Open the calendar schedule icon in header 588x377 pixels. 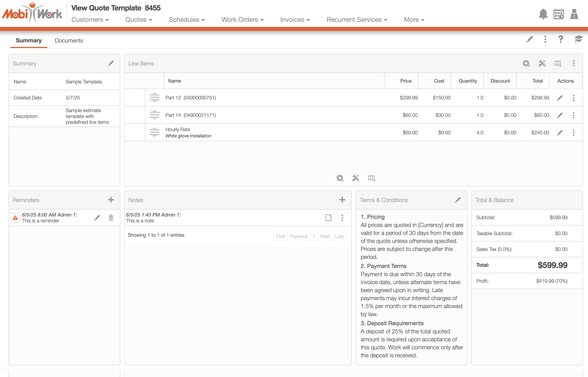coord(559,14)
